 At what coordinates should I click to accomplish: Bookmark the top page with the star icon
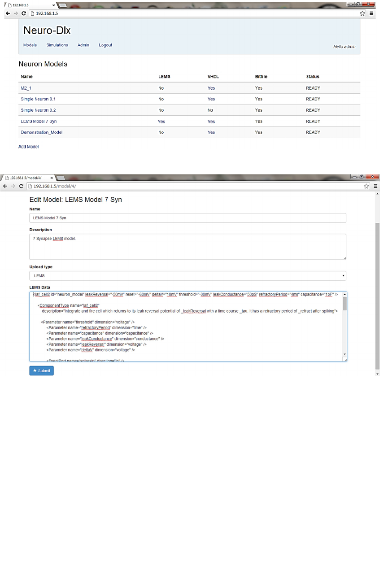click(x=362, y=13)
